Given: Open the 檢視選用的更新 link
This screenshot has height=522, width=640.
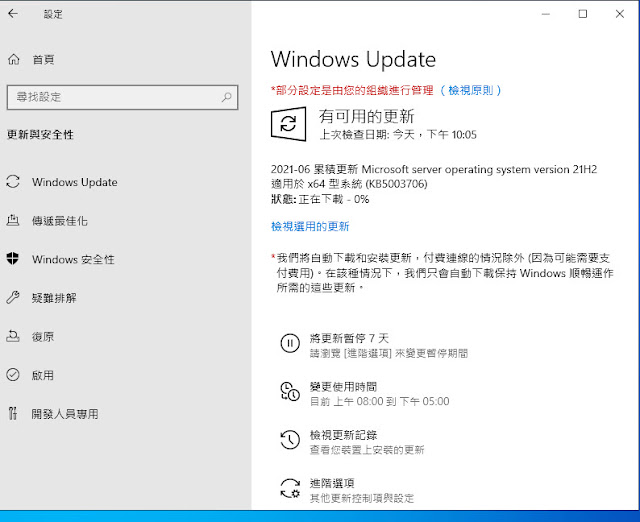Looking at the screenshot, I should (310, 226).
